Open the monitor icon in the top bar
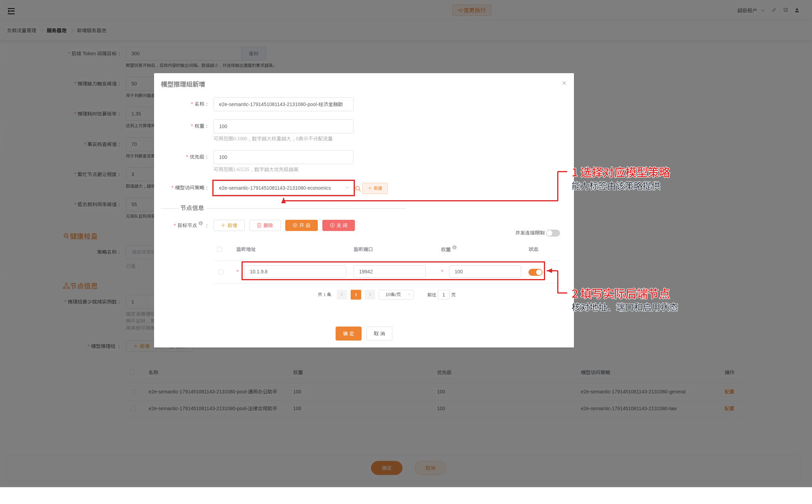The width and height of the screenshot is (812, 504). (x=786, y=10)
